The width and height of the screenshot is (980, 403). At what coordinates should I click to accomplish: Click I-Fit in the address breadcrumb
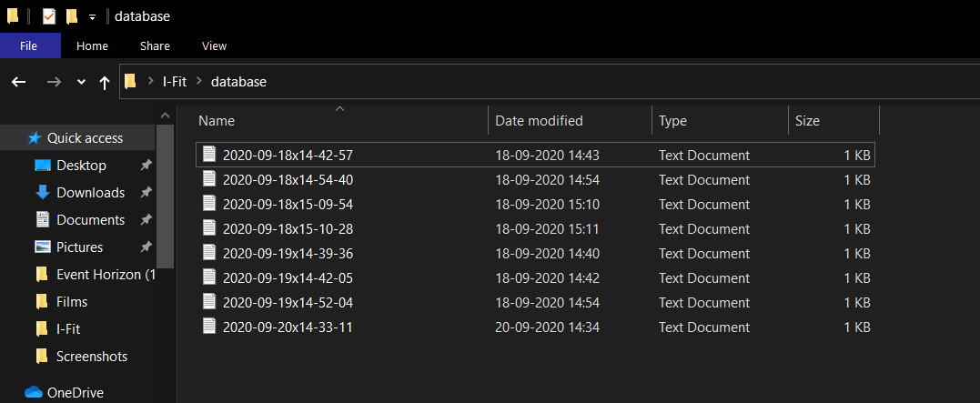pyautogui.click(x=174, y=82)
